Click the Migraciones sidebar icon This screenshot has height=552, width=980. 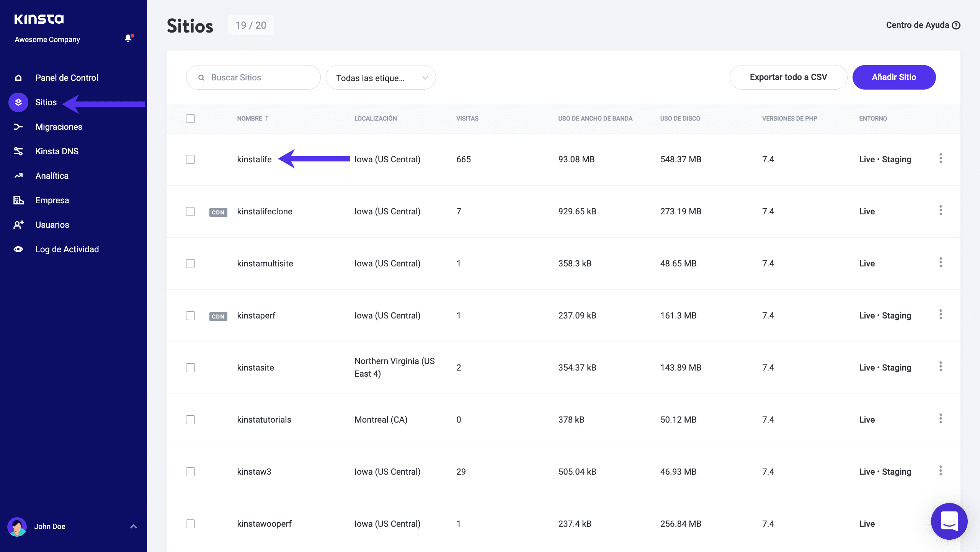18,127
